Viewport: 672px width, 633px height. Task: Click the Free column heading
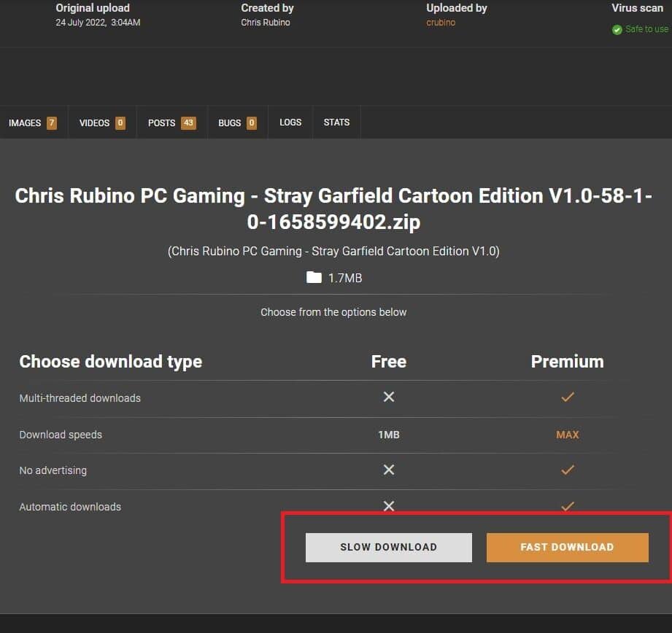[x=389, y=362]
